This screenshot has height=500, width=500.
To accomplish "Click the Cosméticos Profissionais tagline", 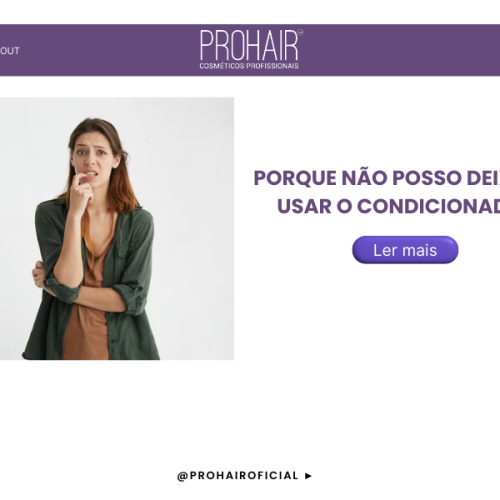I will click(249, 66).
